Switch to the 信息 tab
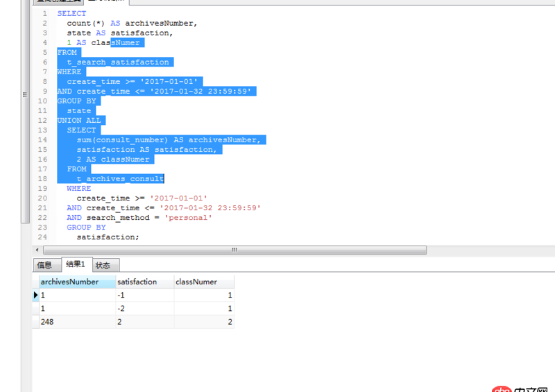555x392 pixels. (44, 265)
